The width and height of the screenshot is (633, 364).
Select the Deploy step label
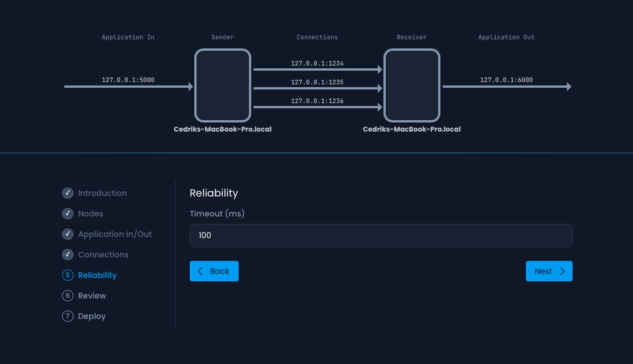point(92,316)
